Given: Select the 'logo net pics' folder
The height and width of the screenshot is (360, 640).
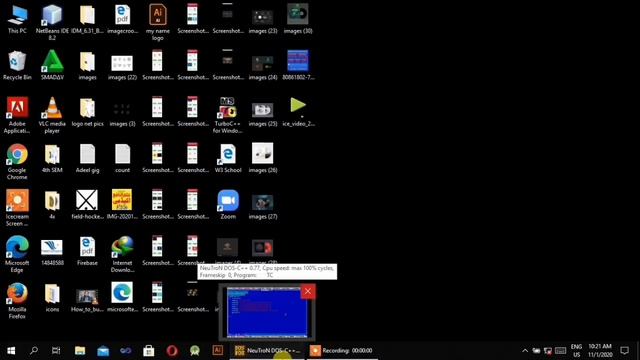Looking at the screenshot, I should coord(87,112).
